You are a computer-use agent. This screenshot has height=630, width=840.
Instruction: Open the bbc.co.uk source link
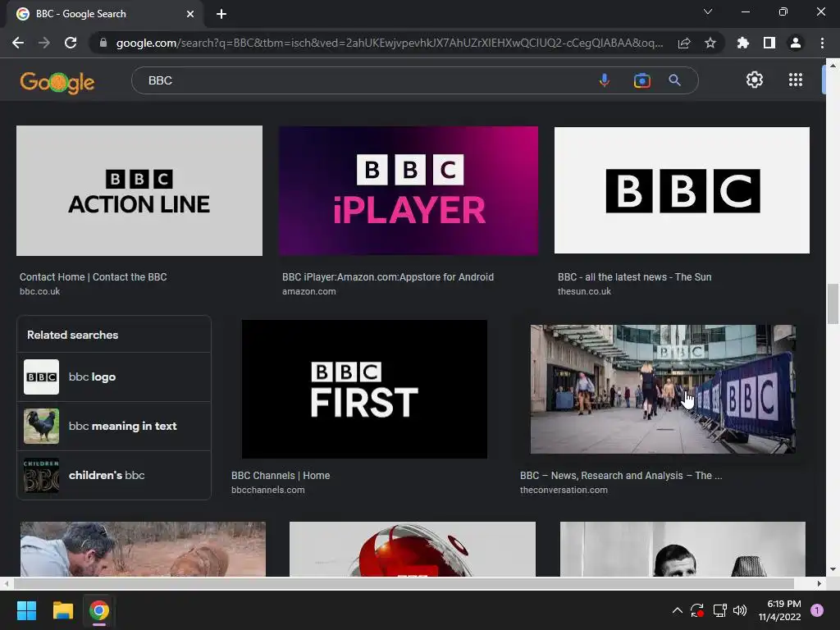tap(39, 291)
